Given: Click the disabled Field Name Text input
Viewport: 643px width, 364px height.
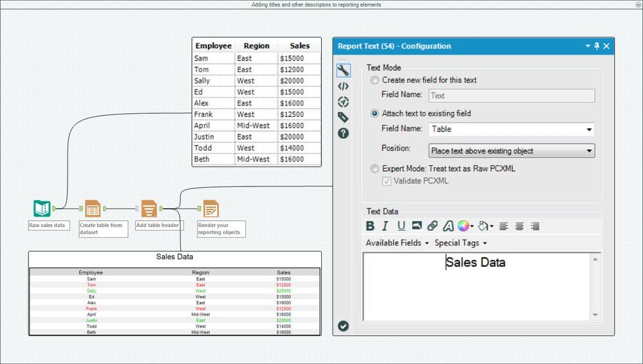Looking at the screenshot, I should click(x=511, y=96).
